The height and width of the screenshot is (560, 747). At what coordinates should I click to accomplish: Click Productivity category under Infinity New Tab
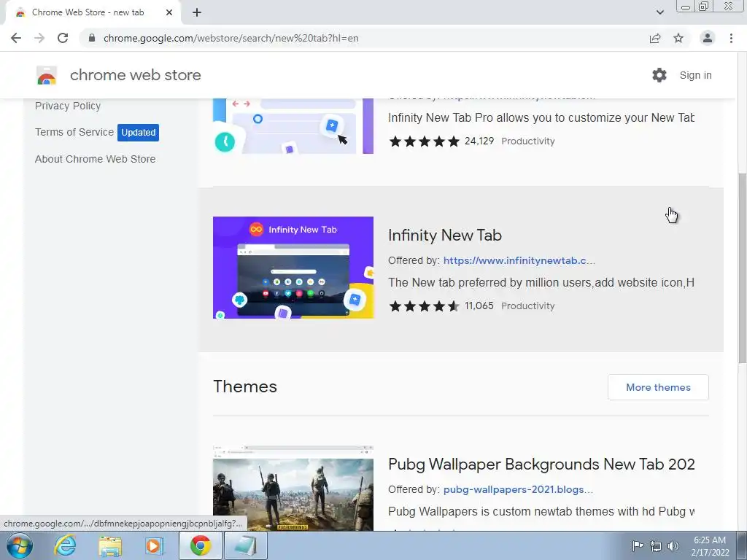(x=528, y=306)
